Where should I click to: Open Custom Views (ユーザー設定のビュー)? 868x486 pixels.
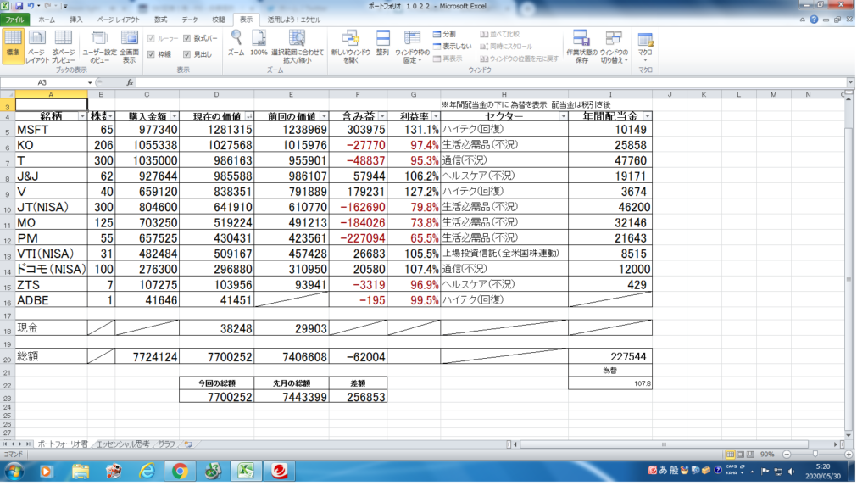click(100, 47)
